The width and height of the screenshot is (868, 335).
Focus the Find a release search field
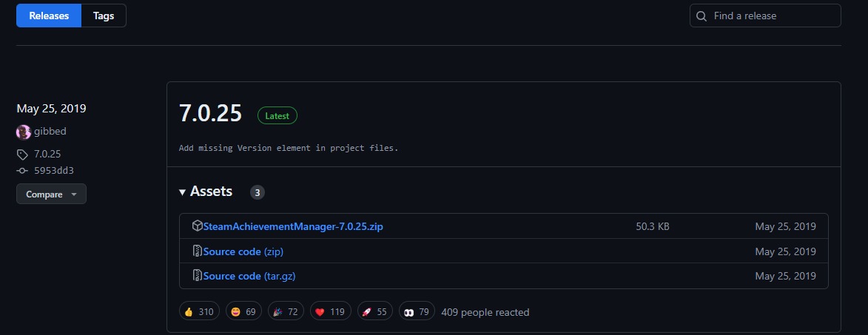click(x=765, y=16)
